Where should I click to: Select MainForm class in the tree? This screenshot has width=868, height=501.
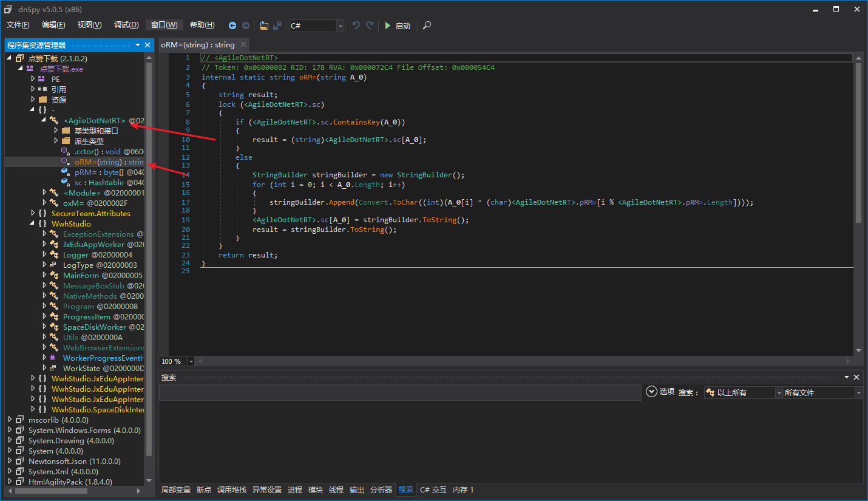click(x=81, y=275)
